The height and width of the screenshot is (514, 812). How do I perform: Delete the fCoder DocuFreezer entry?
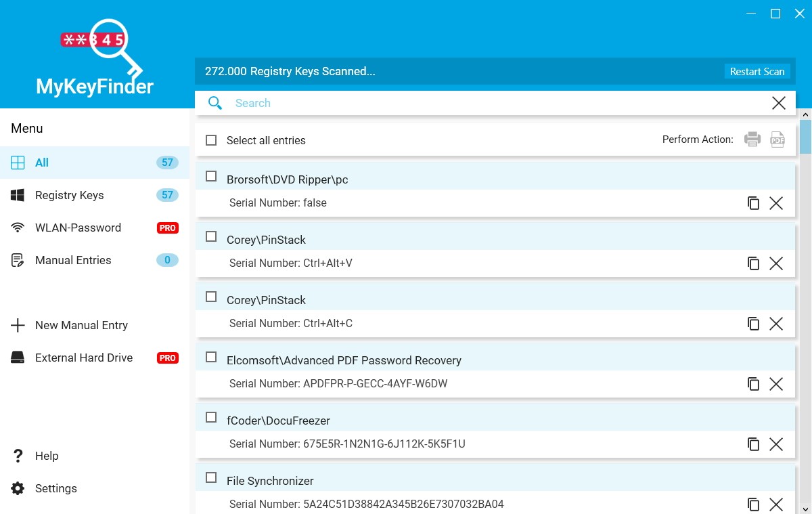click(x=776, y=444)
